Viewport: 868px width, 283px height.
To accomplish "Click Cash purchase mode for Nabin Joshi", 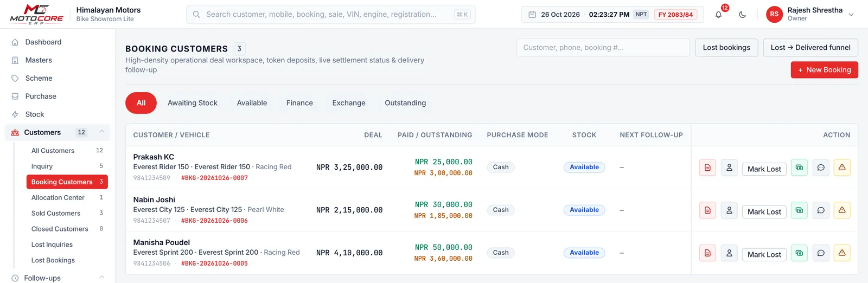I will click(x=501, y=210).
